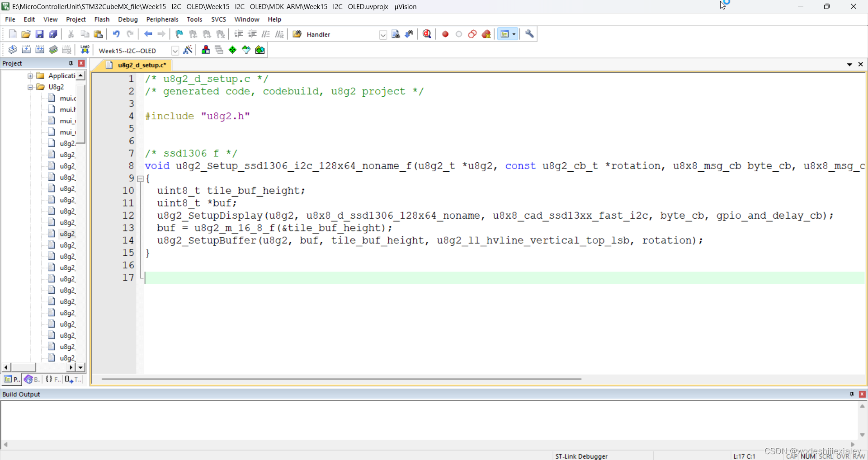This screenshot has width=868, height=460.
Task: Undo the last edit
Action: [116, 34]
